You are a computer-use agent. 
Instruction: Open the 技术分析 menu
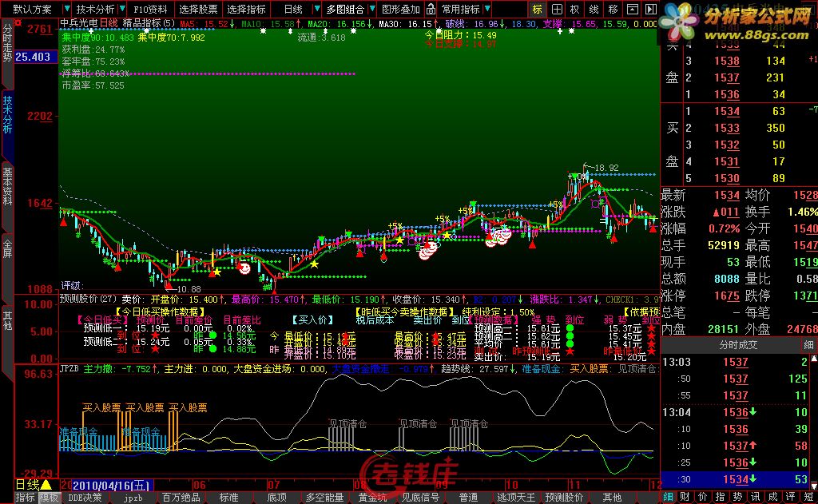click(x=95, y=9)
